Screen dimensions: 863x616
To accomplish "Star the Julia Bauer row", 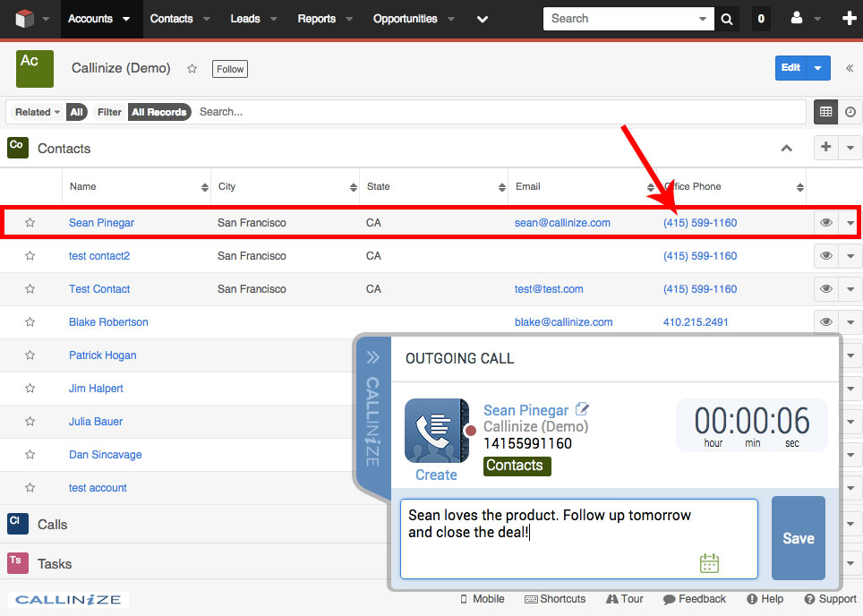I will click(30, 421).
